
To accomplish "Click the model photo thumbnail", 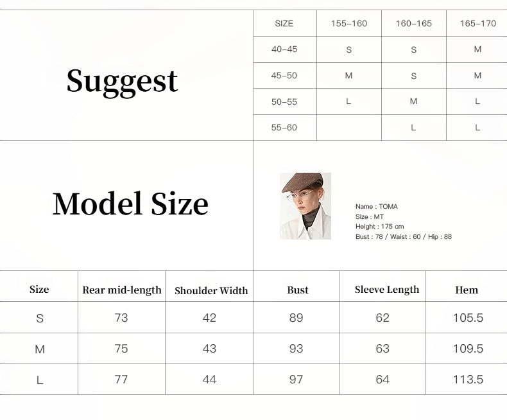I will point(305,206).
